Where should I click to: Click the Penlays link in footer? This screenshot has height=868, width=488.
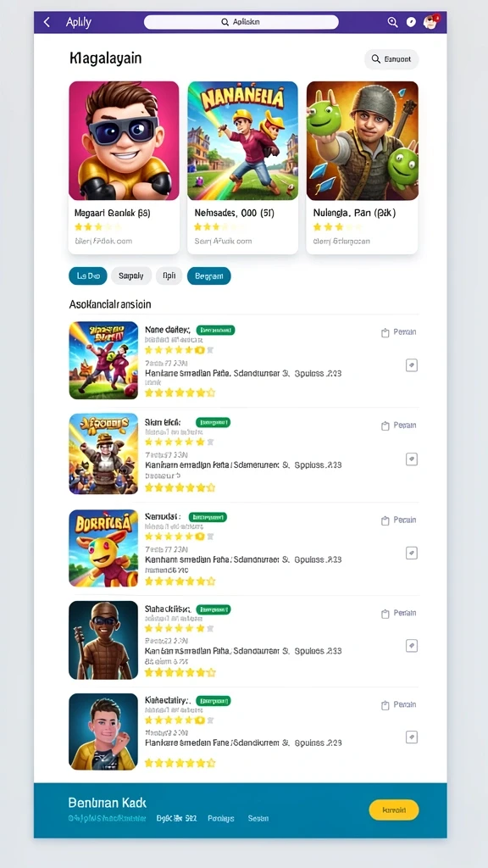point(221,818)
